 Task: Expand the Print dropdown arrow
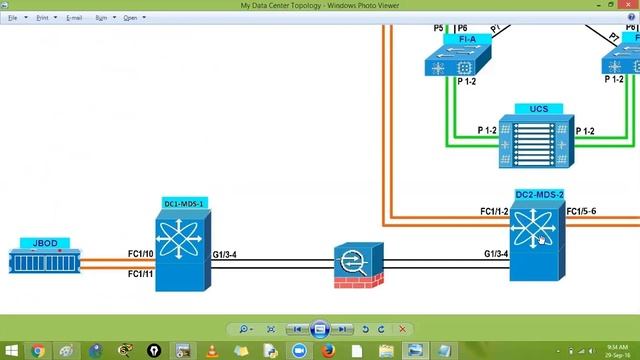point(56,18)
